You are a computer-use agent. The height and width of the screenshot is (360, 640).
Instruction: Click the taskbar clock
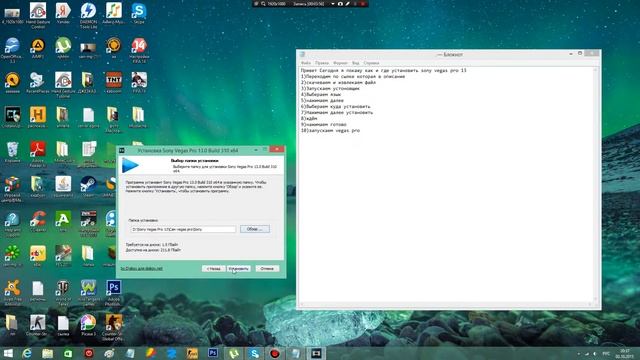click(625, 353)
